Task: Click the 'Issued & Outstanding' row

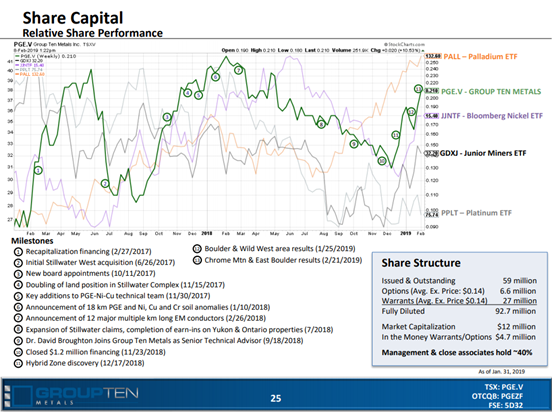Action: coord(459,281)
